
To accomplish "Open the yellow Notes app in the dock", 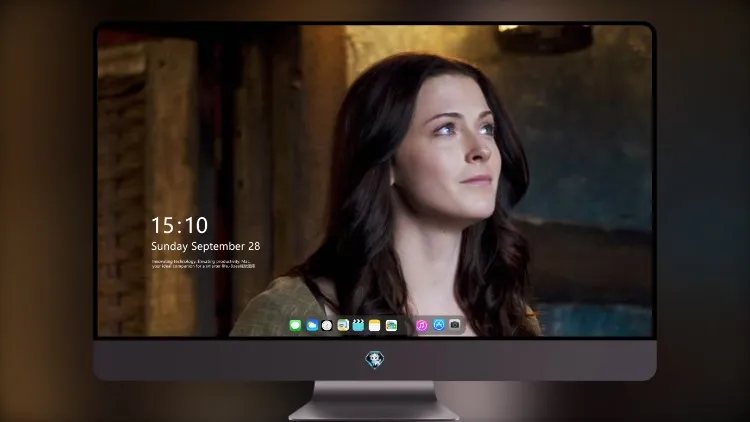I will [x=375, y=325].
